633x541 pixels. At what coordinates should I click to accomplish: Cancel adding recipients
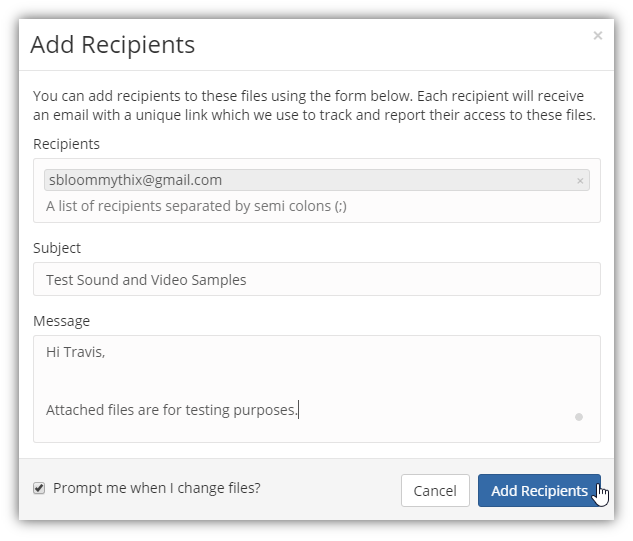(435, 491)
